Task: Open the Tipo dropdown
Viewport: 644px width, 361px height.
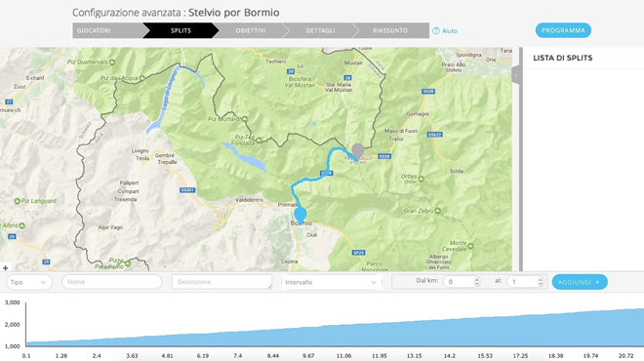Action: [29, 282]
